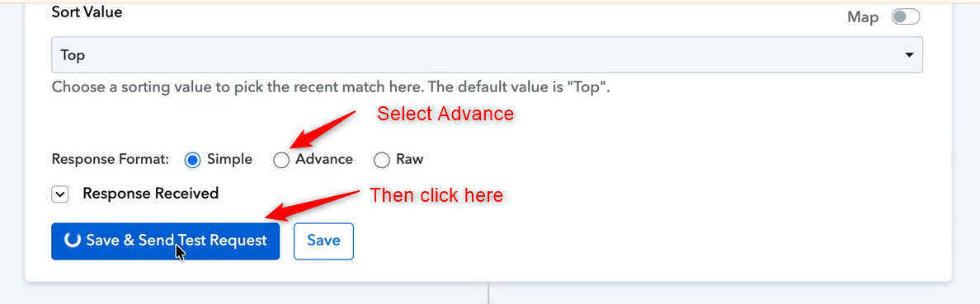
Task: Click Save & Send Test Request button
Action: coord(166,241)
